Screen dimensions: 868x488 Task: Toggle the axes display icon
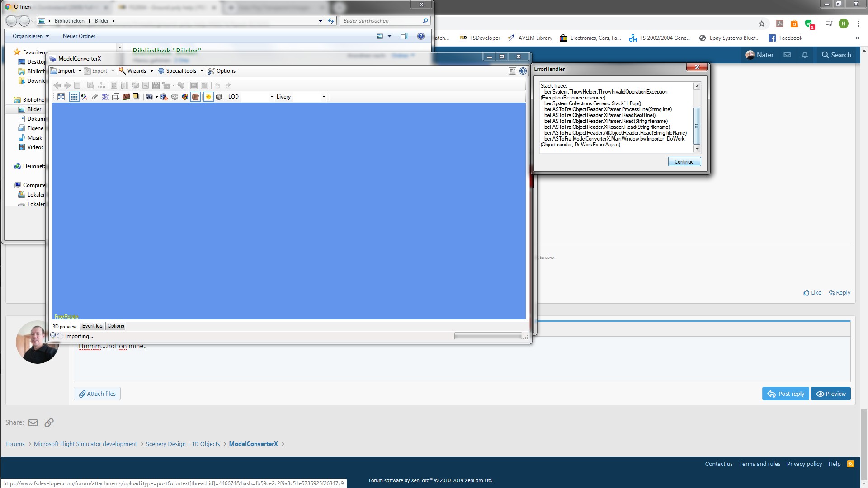pyautogui.click(x=85, y=97)
